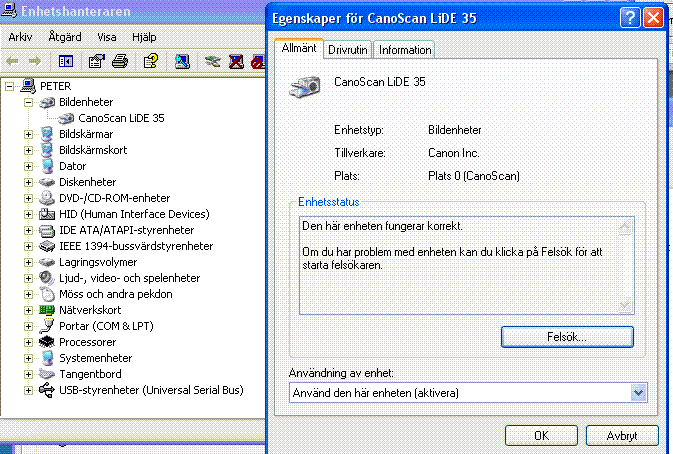Expand the Dator node
This screenshot has height=454, width=673.
pyautogui.click(x=28, y=166)
